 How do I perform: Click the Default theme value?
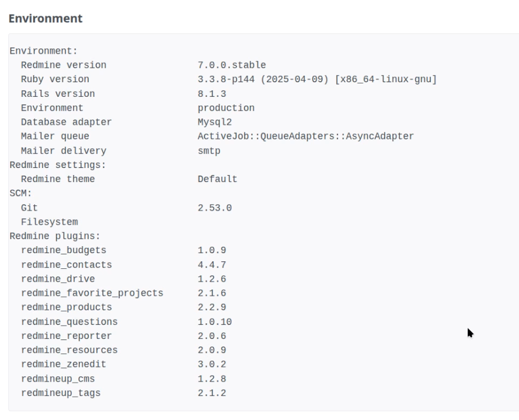pos(217,179)
